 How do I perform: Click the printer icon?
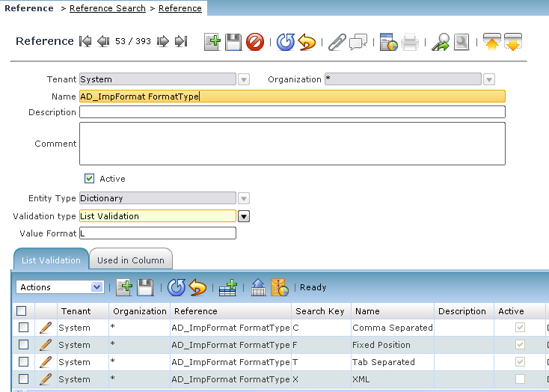tap(410, 42)
